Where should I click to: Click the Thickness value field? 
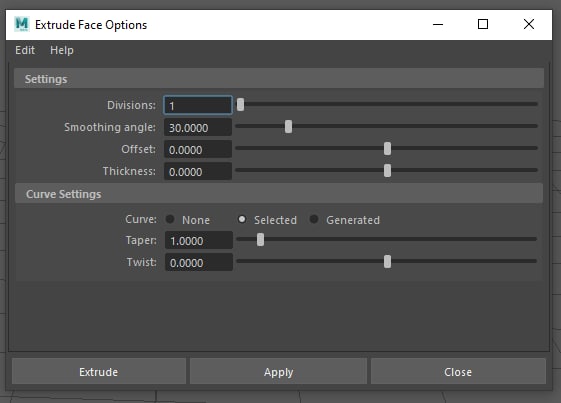pyautogui.click(x=198, y=171)
